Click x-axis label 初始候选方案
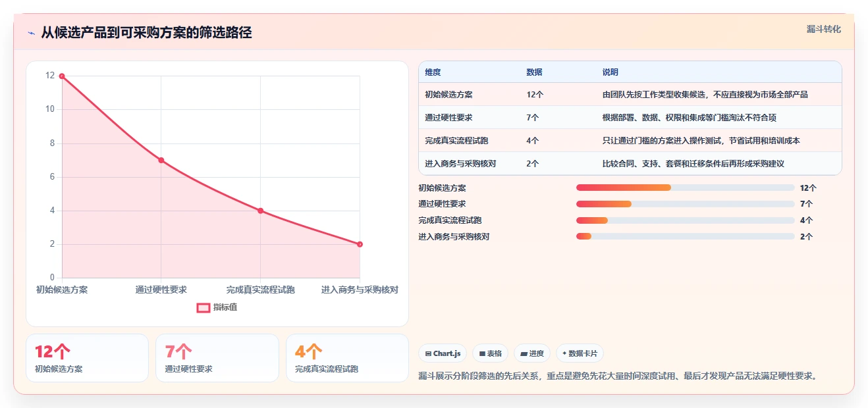 (62, 290)
